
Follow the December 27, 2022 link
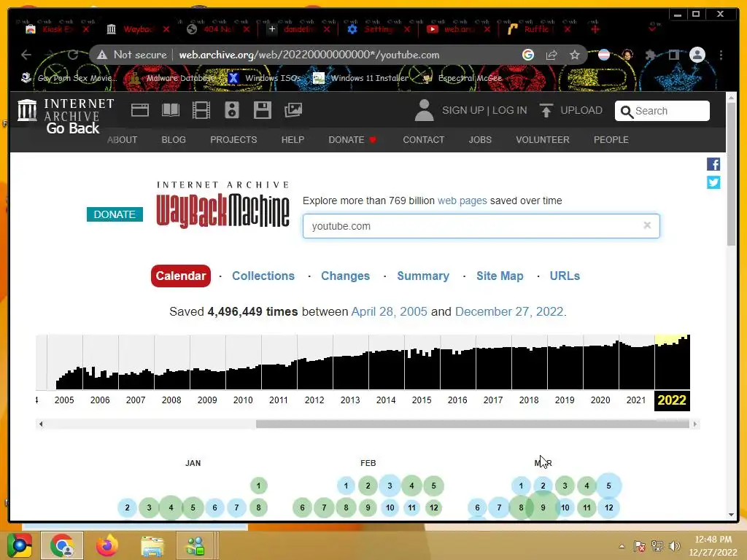point(509,311)
